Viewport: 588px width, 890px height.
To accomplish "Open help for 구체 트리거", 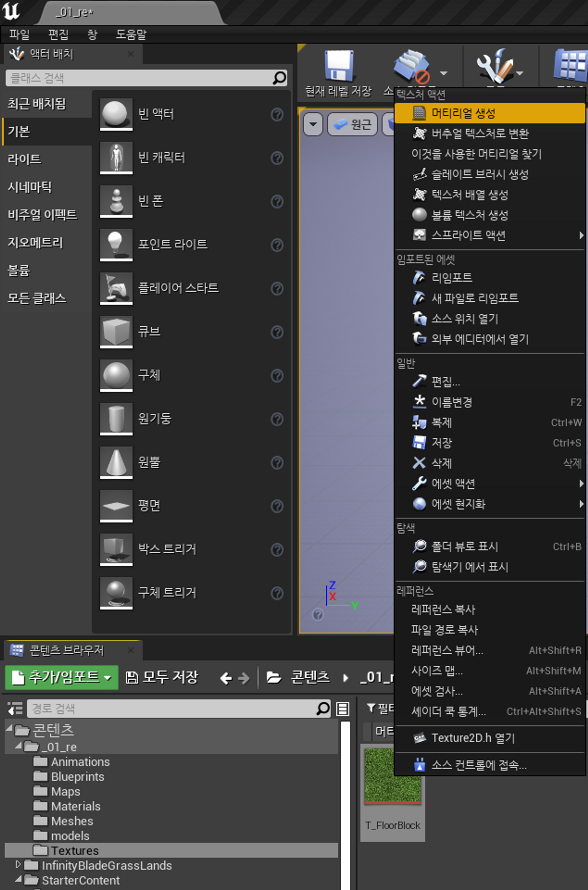I will tap(277, 593).
